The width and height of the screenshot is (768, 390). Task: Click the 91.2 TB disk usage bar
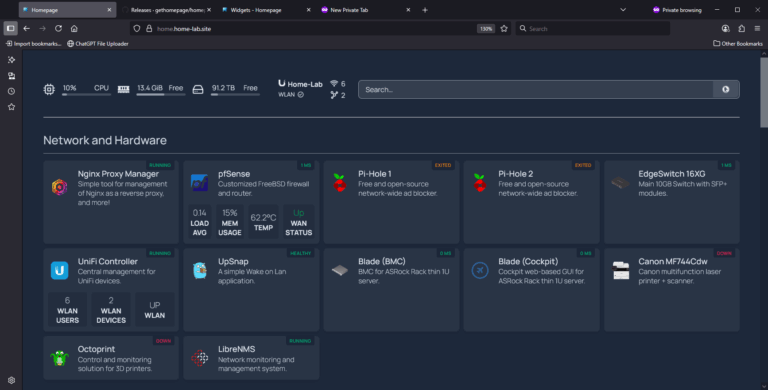pos(235,95)
